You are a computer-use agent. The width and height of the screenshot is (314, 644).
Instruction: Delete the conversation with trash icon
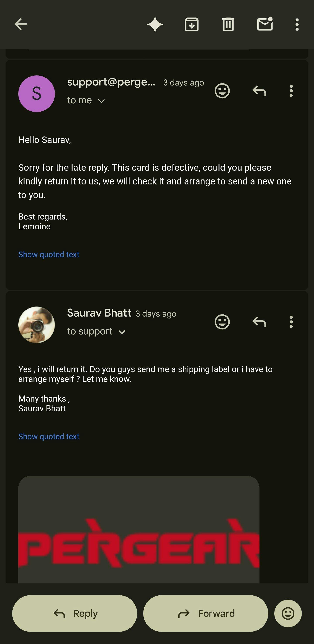[228, 24]
